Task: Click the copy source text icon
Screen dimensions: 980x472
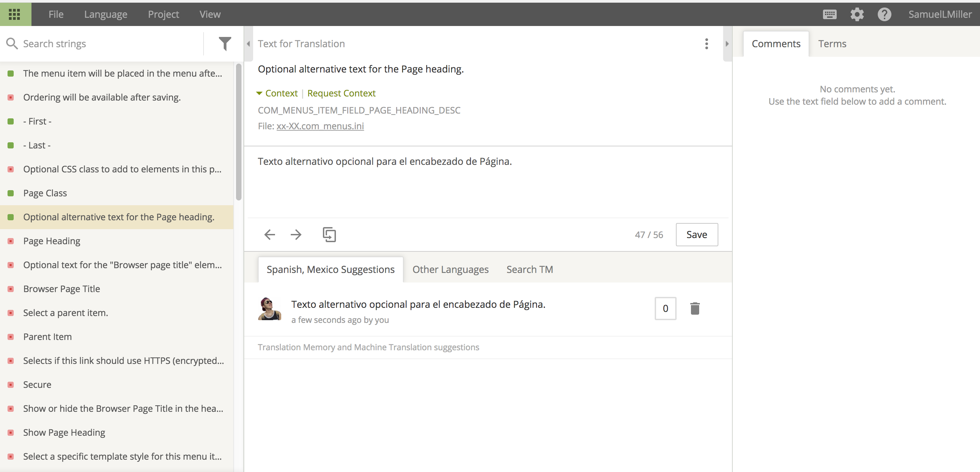Action: pyautogui.click(x=329, y=235)
